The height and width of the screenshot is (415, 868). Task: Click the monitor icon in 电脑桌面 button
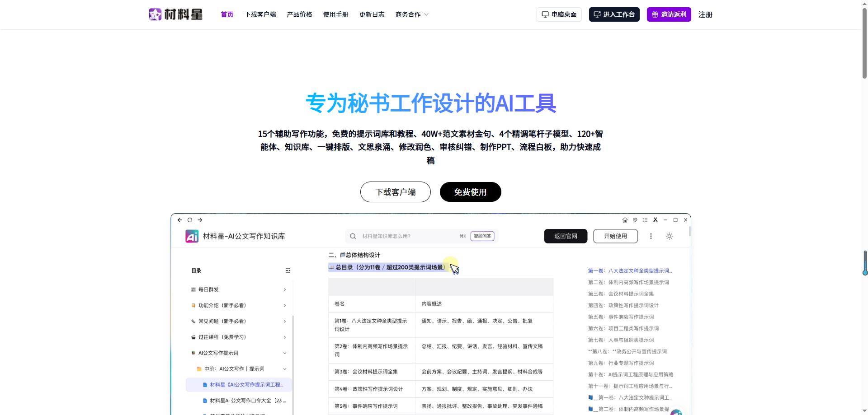[x=545, y=14]
